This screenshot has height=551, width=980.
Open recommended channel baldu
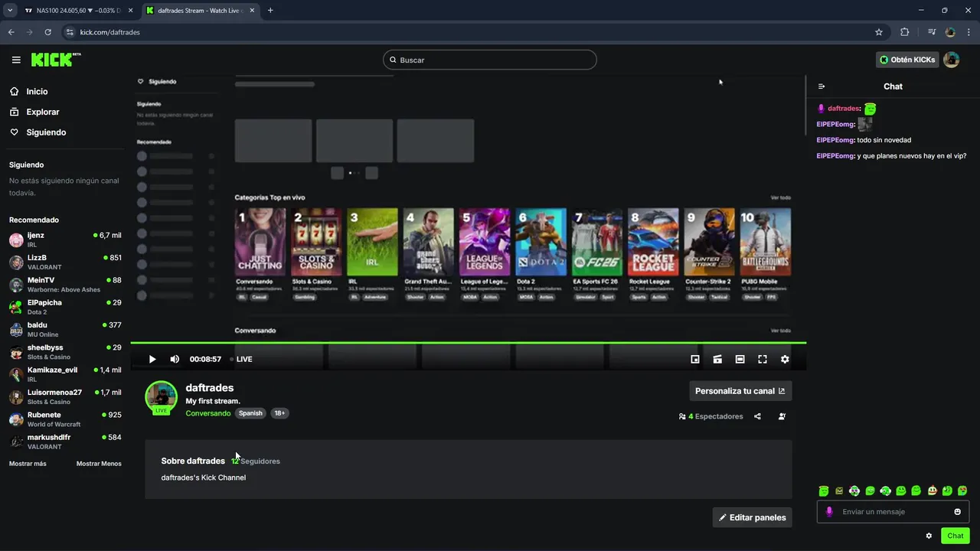coord(65,329)
